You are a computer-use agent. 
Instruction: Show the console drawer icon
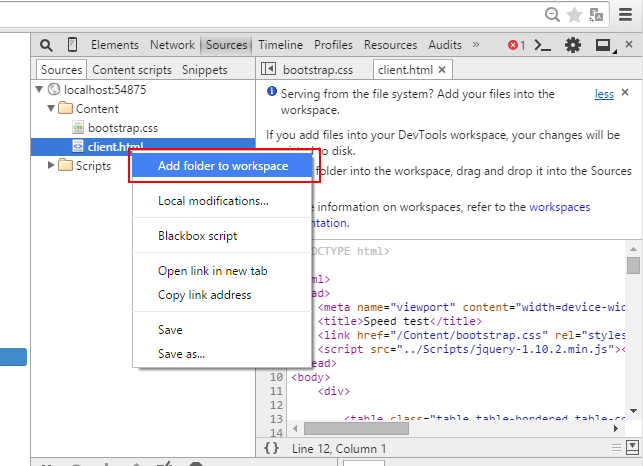click(x=542, y=45)
